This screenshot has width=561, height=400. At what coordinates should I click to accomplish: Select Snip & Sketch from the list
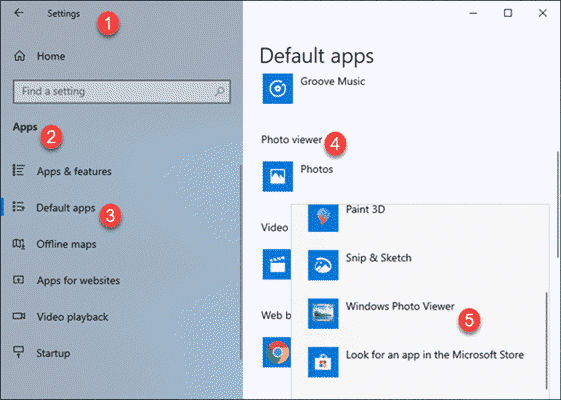point(379,258)
